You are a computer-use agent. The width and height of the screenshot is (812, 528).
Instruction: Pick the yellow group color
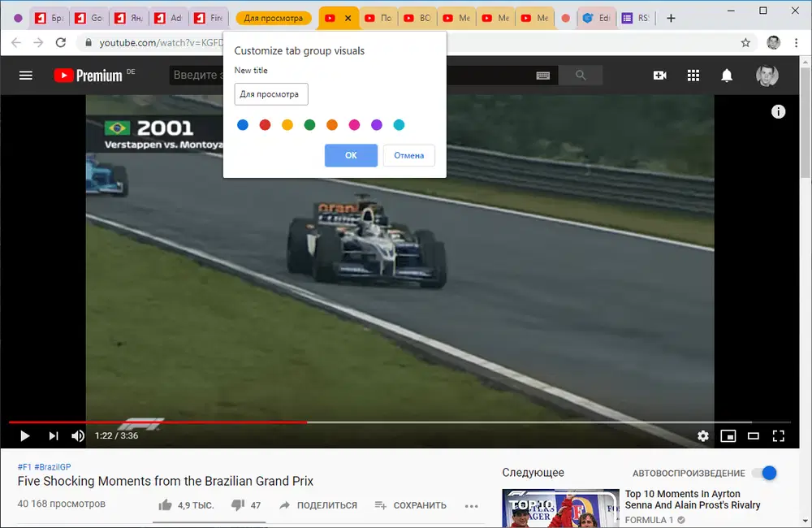[x=287, y=125]
